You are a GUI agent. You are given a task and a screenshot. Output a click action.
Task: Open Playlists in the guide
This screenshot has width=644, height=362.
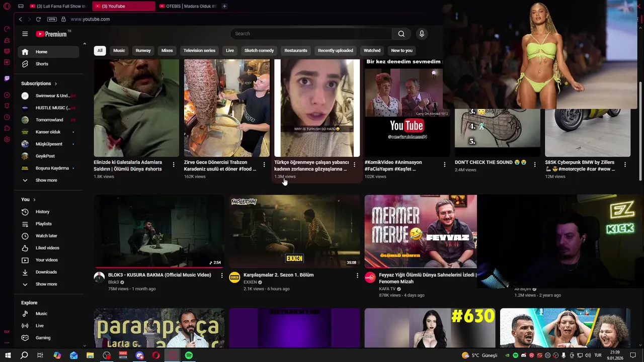point(48,224)
